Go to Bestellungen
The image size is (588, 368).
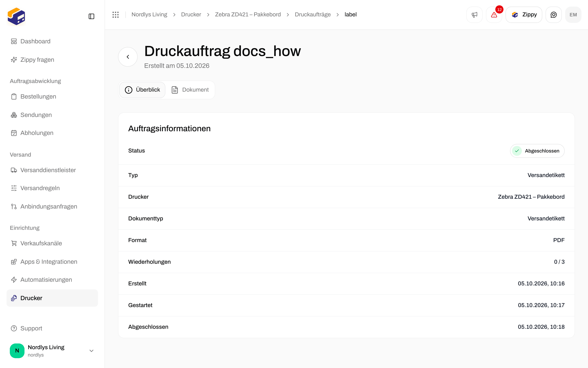[52, 97]
